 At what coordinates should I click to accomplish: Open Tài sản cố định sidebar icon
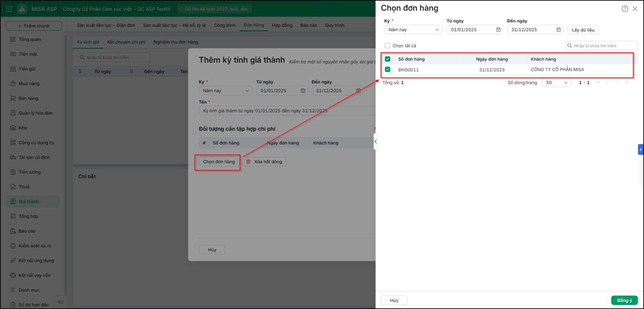13,158
